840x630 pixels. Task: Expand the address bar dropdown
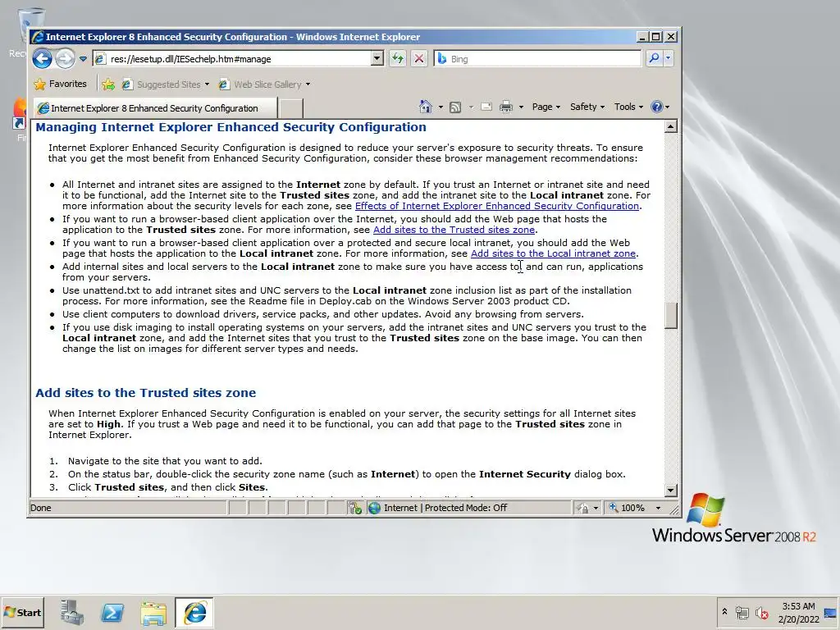click(x=377, y=58)
